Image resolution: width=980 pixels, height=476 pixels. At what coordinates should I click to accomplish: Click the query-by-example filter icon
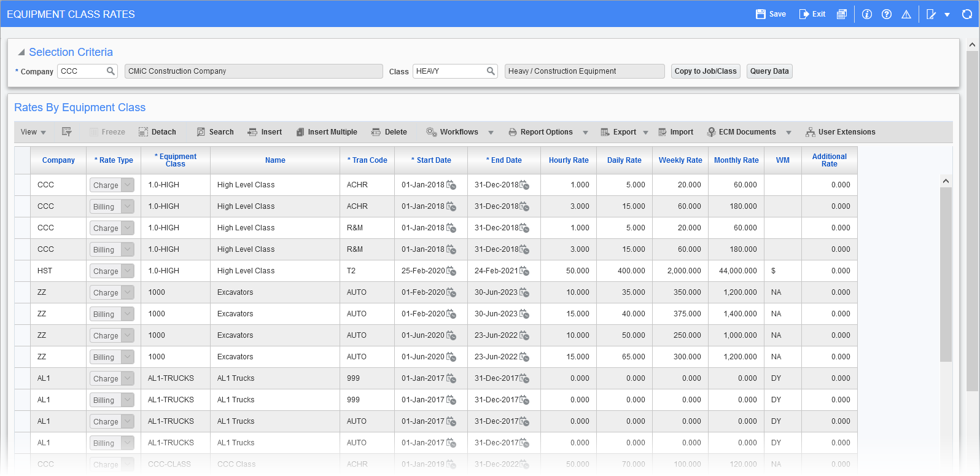[67, 132]
